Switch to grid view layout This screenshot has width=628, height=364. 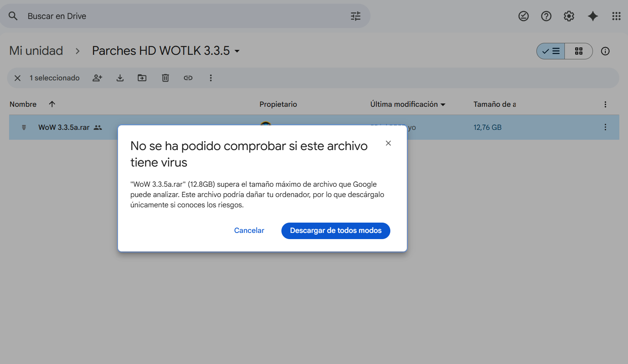pyautogui.click(x=578, y=51)
